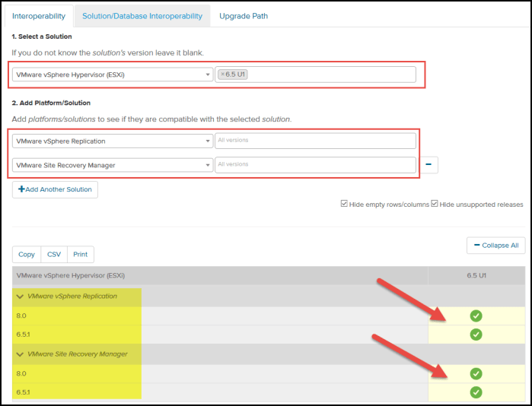Image resolution: width=532 pixels, height=406 pixels.
Task: Click Add Another Solution button
Action: (x=55, y=189)
